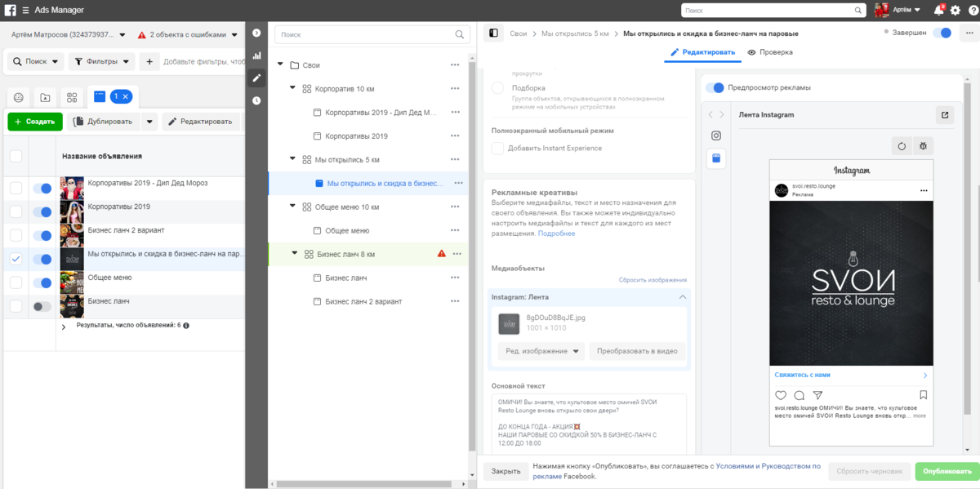This screenshot has width=980, height=489.
Task: Select Бизнес ланч 2 вариант in tree
Action: point(363,301)
